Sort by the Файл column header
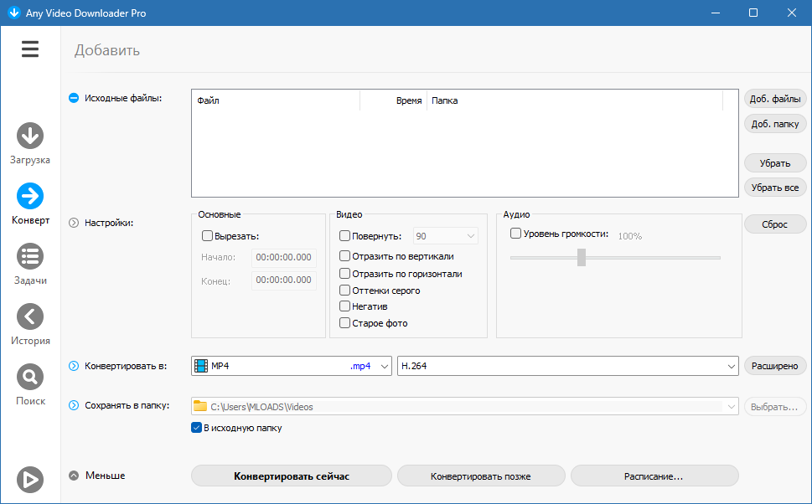 tap(276, 100)
